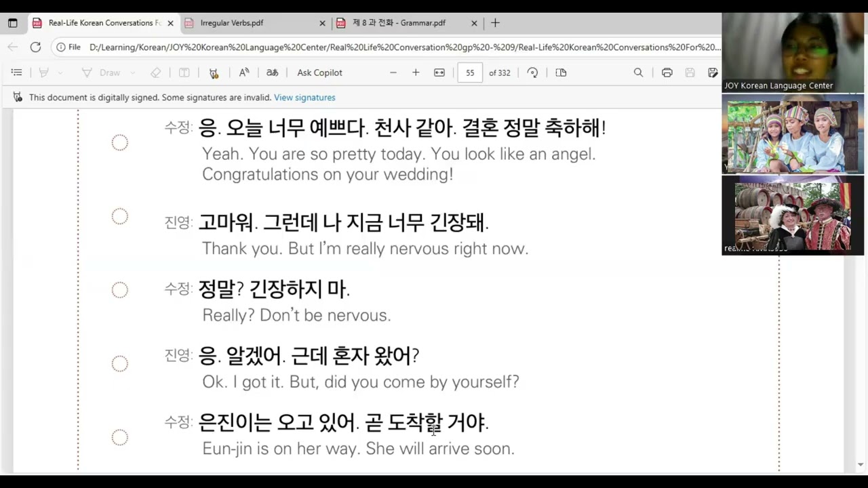The image size is (868, 488).
Task: Switch to the 제 8 과 전화 - Grammar.pdf tab
Action: click(x=406, y=23)
